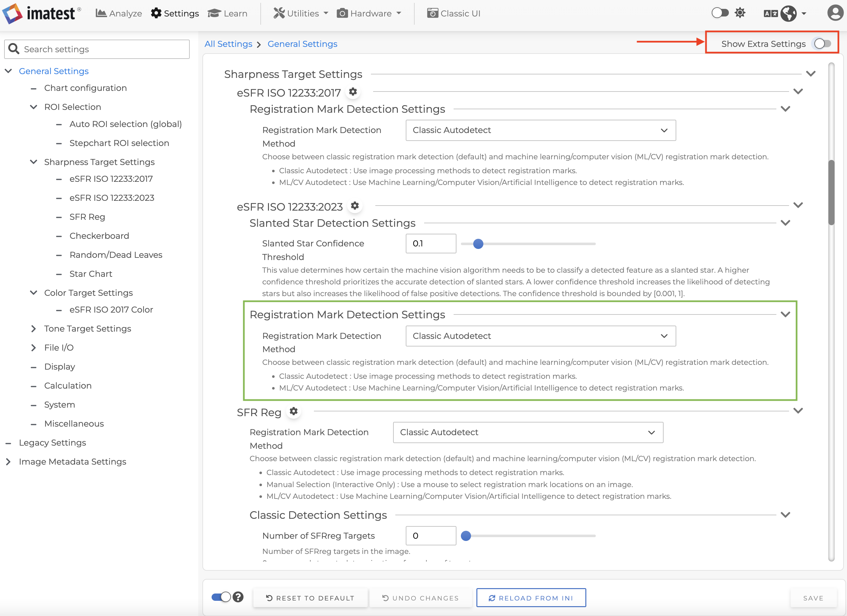This screenshot has width=847, height=616.
Task: Expand Image Metadata Settings in sidebar
Action: [x=8, y=462]
